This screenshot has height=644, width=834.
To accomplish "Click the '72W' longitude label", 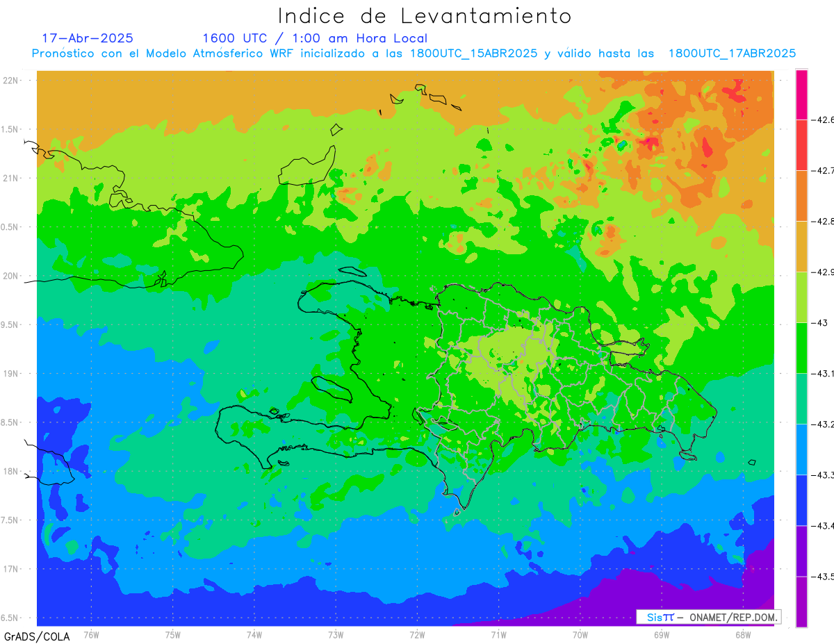I will 418,634.
